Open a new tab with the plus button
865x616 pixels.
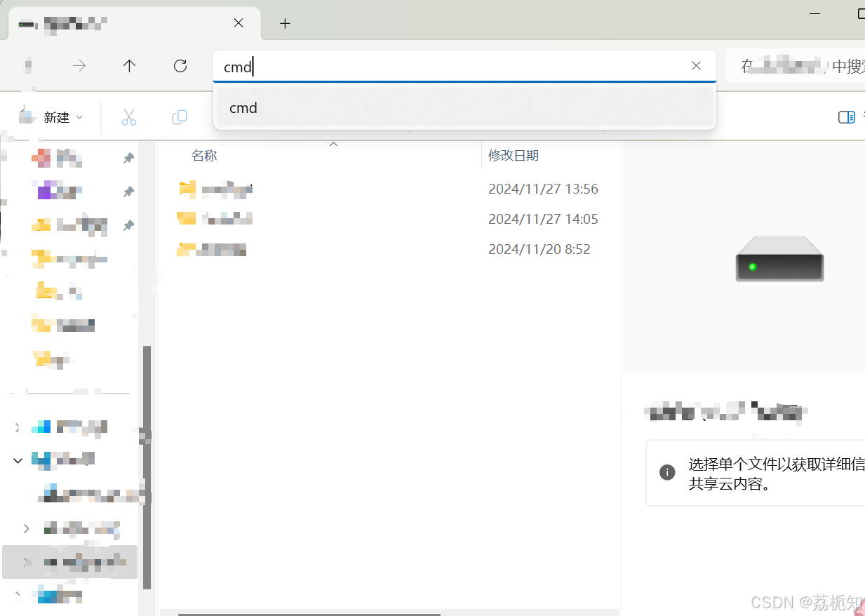tap(285, 23)
